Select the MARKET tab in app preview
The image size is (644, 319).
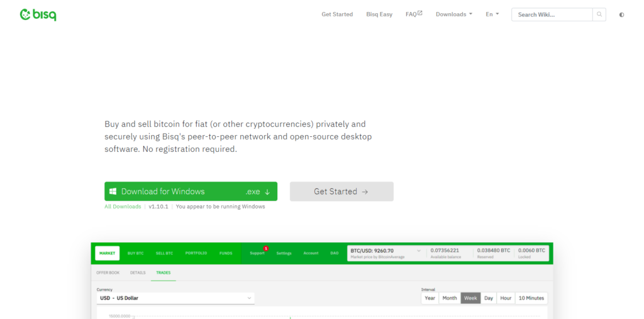click(107, 254)
